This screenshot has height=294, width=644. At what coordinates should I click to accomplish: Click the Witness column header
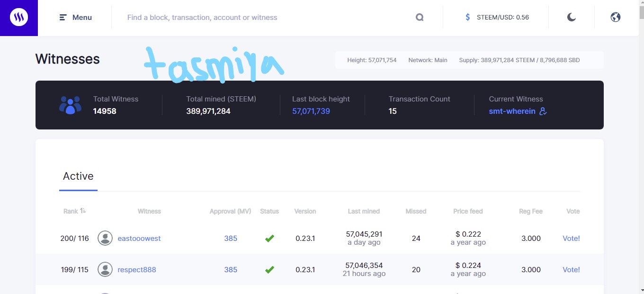click(149, 211)
